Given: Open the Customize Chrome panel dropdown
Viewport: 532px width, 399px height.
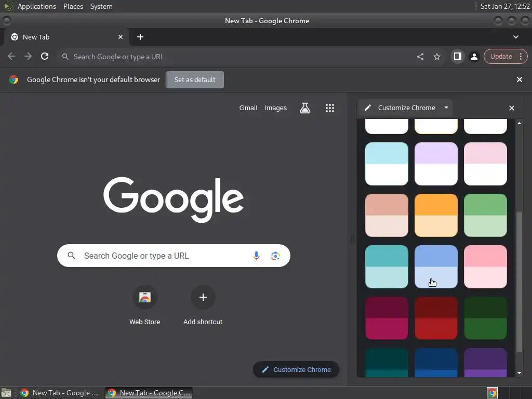Looking at the screenshot, I should pyautogui.click(x=446, y=108).
